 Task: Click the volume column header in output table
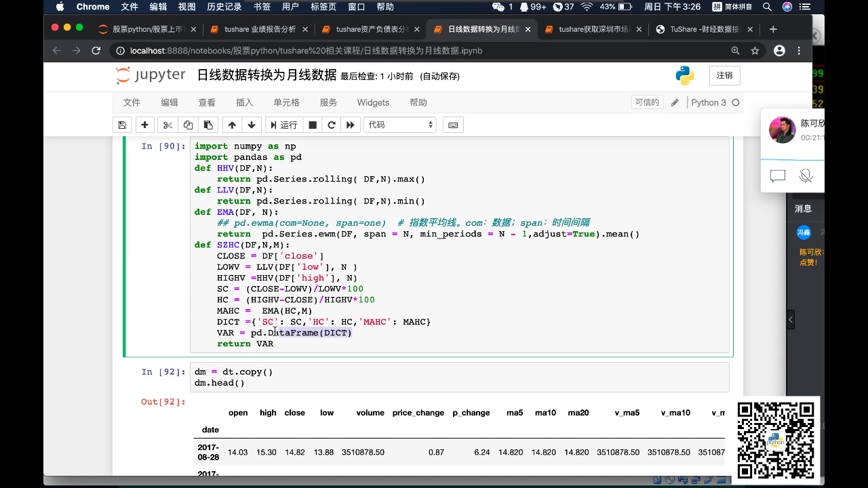(x=370, y=413)
